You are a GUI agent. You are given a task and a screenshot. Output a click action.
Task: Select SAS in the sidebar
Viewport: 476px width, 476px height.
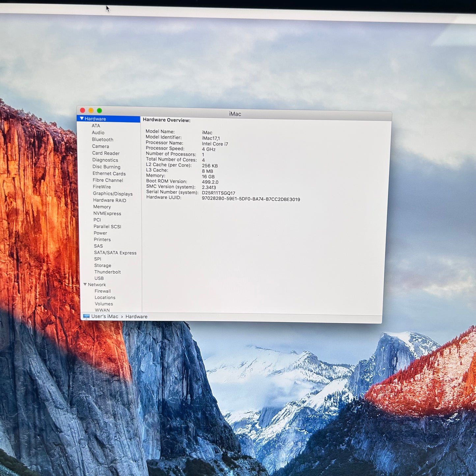coord(98,246)
